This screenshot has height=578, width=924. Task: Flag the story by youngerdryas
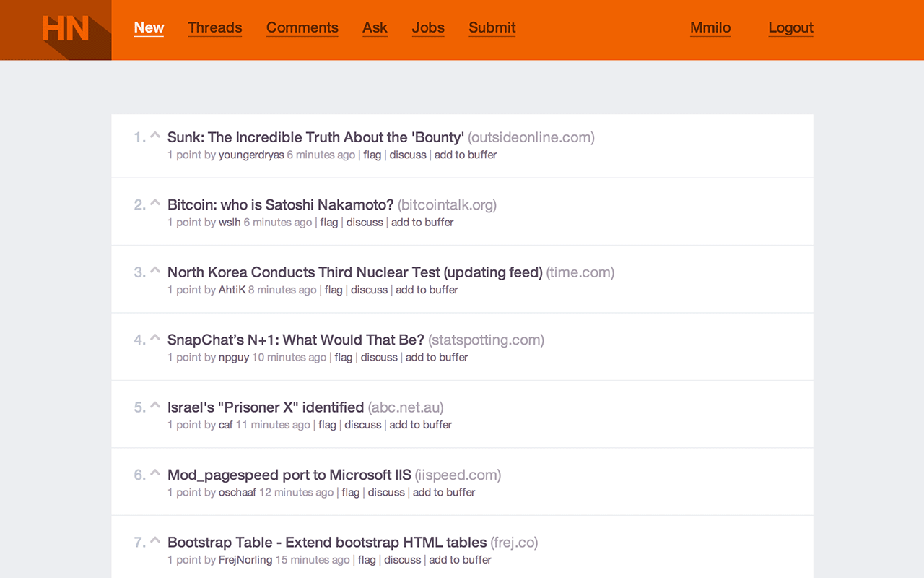(372, 155)
